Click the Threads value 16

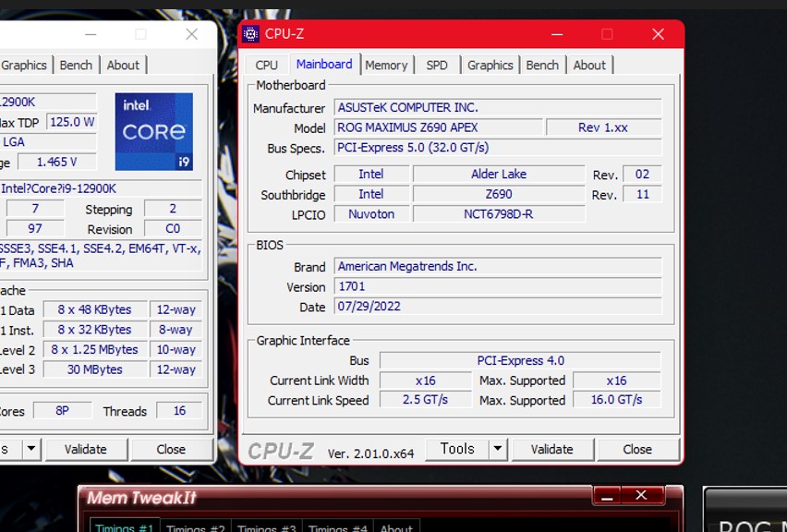[179, 410]
